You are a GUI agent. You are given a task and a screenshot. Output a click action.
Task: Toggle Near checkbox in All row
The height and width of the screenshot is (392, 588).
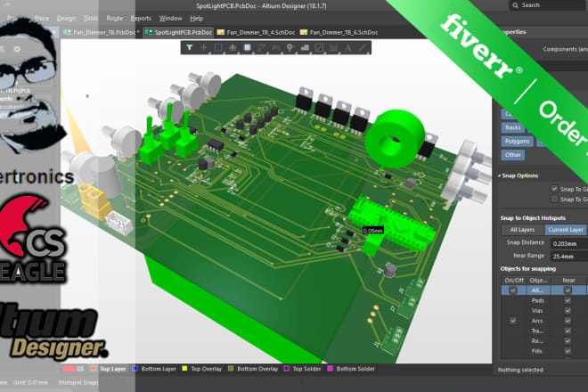point(568,290)
